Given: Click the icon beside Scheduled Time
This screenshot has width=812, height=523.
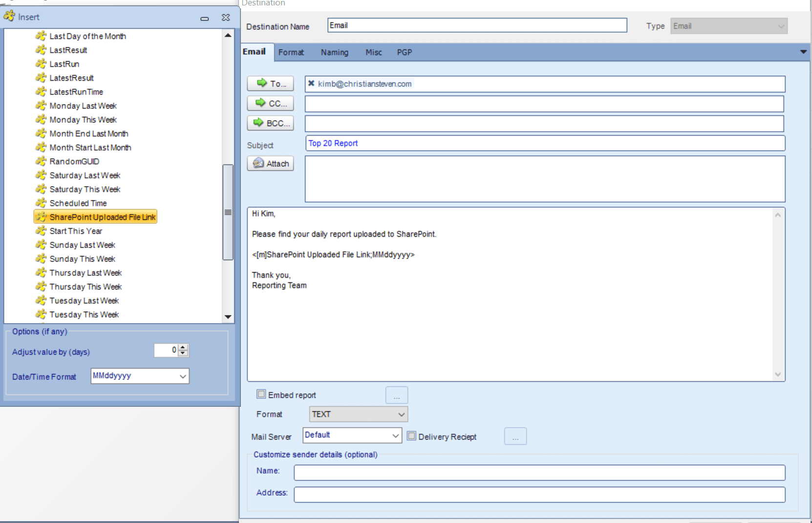Looking at the screenshot, I should click(41, 203).
